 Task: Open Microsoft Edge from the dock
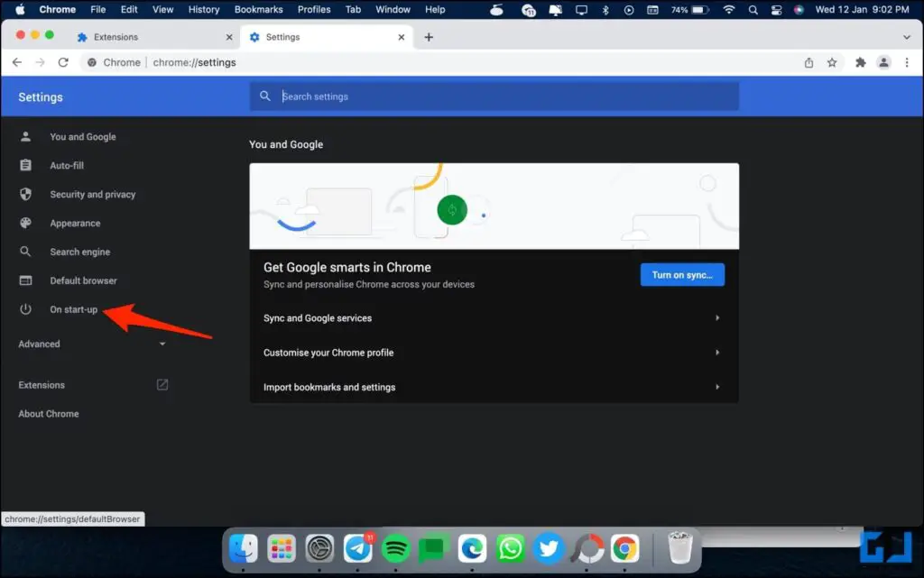coord(472,548)
